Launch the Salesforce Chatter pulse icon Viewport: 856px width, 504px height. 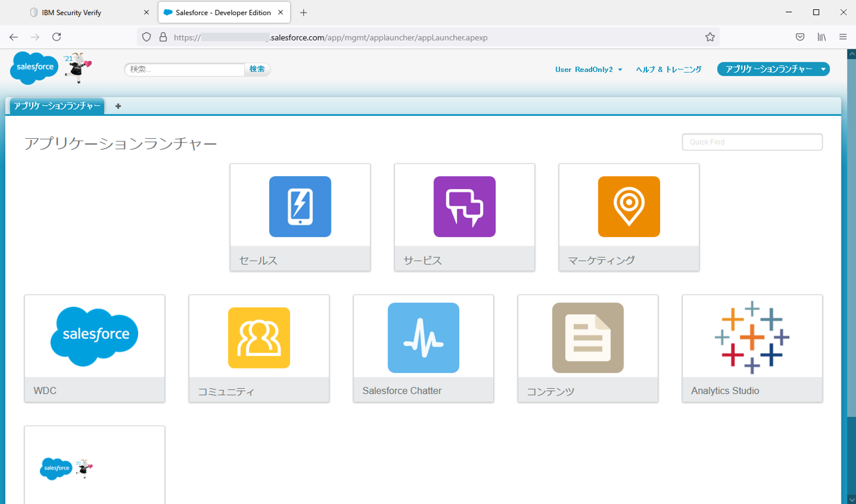[x=423, y=338]
